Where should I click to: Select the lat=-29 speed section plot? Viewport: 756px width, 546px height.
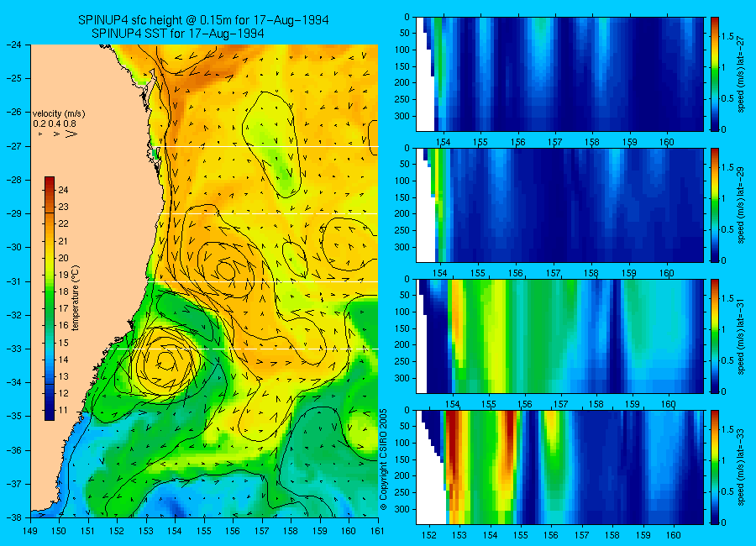559,205
